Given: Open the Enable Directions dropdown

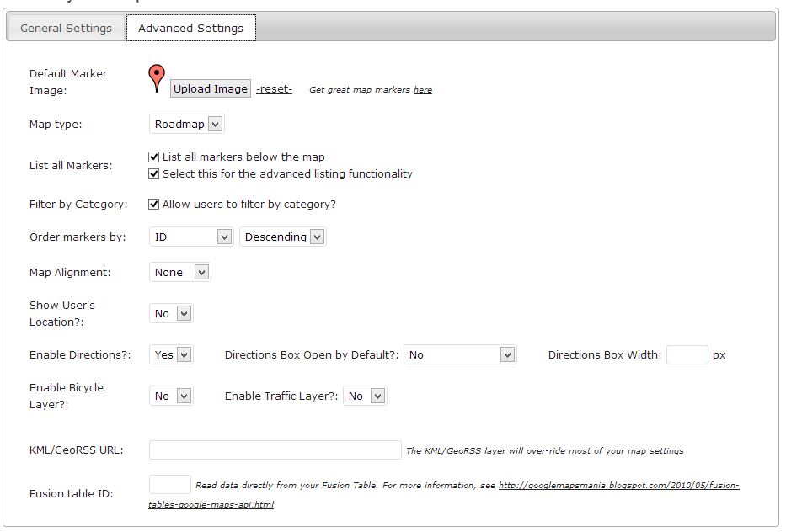Looking at the screenshot, I should [x=171, y=355].
